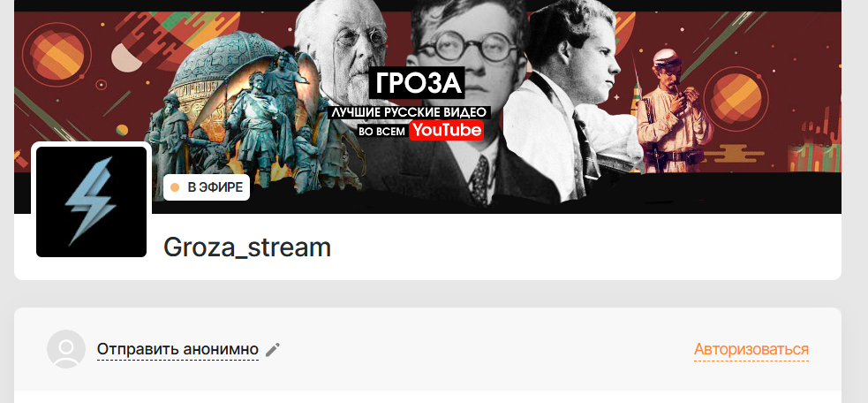Click the Groza_stream channel name
The height and width of the screenshot is (403, 868).
click(247, 247)
